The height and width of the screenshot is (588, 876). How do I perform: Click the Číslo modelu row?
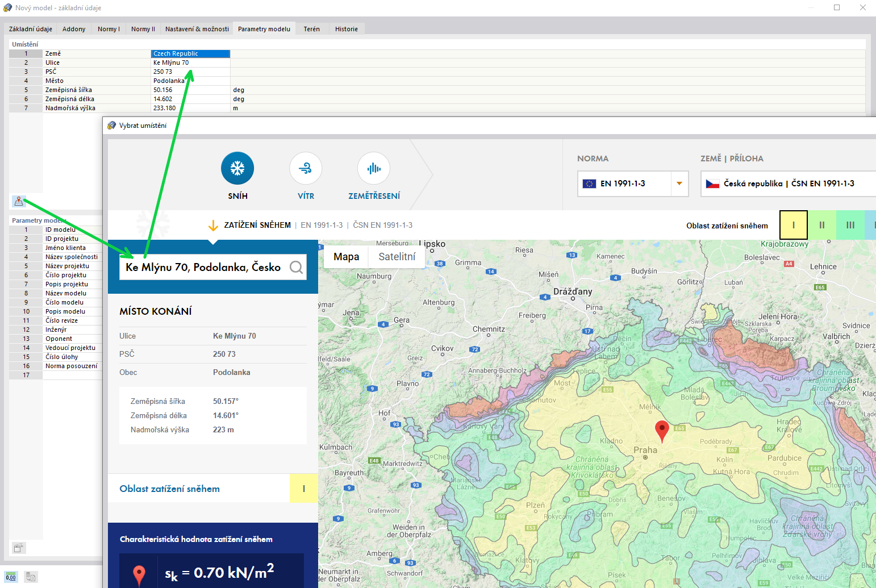(56, 302)
